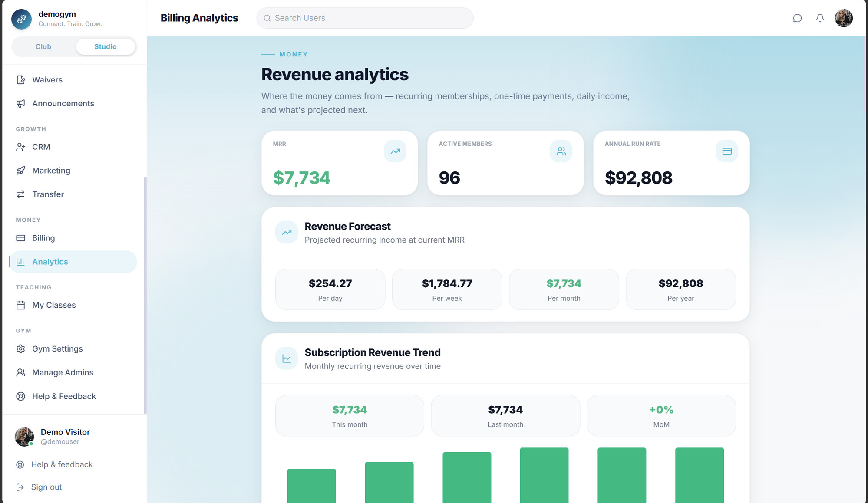Image resolution: width=868 pixels, height=503 pixels.
Task: Click the sidebar scrollbar
Action: pos(145,295)
